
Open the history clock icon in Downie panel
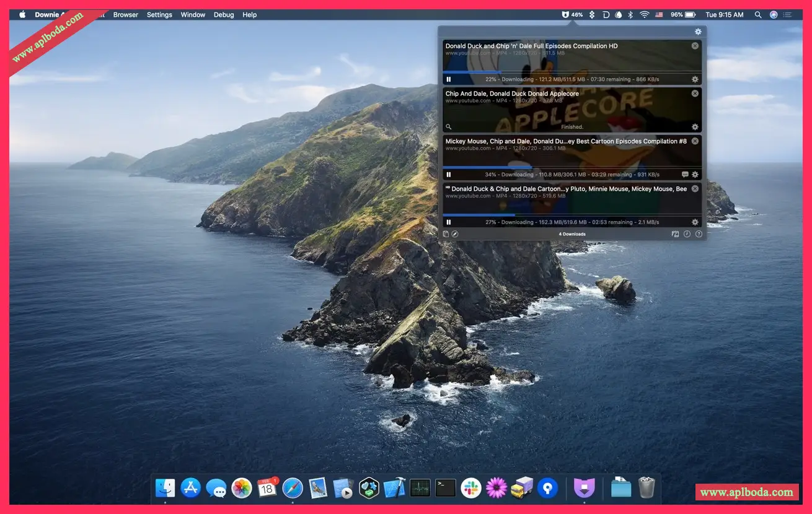(x=687, y=234)
